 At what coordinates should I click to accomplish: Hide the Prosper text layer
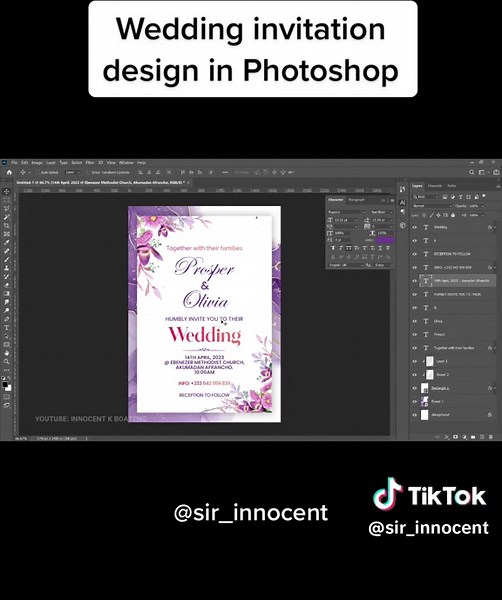click(414, 334)
